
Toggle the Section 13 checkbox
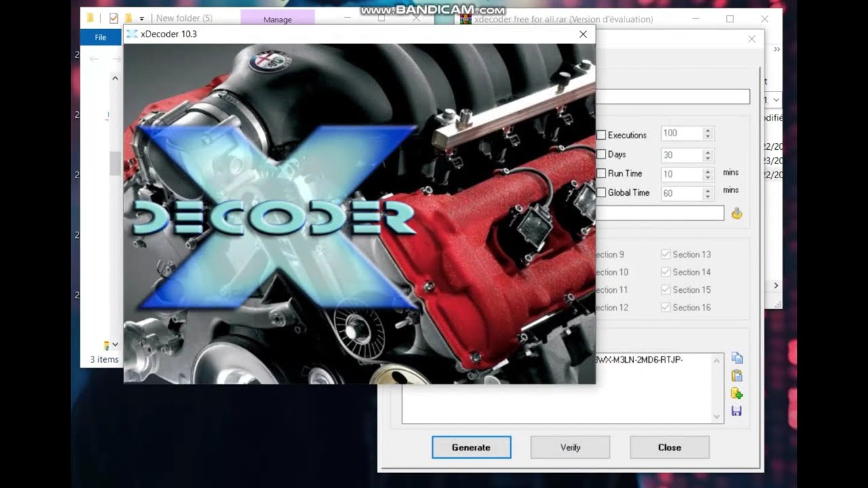[x=665, y=254]
